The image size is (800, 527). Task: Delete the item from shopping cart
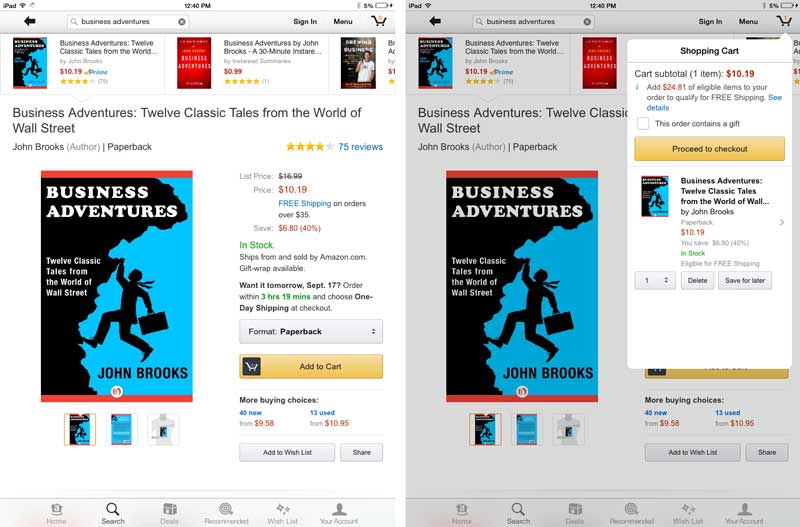[x=697, y=281]
